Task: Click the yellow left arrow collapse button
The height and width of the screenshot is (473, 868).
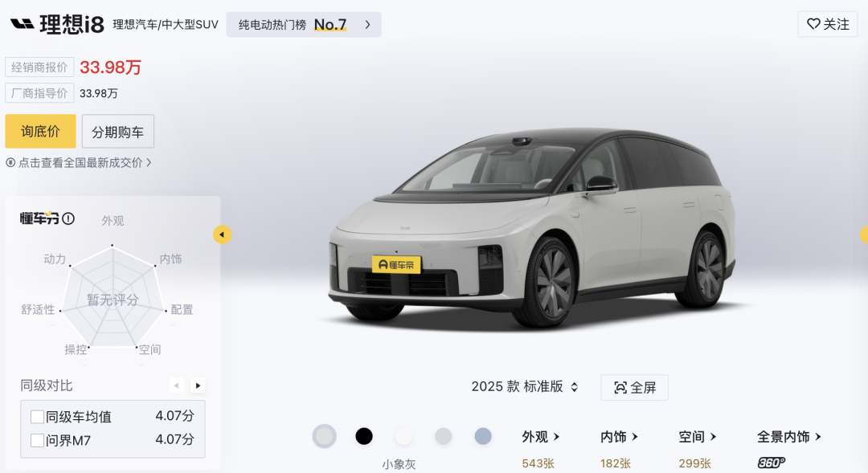Action: tap(222, 234)
